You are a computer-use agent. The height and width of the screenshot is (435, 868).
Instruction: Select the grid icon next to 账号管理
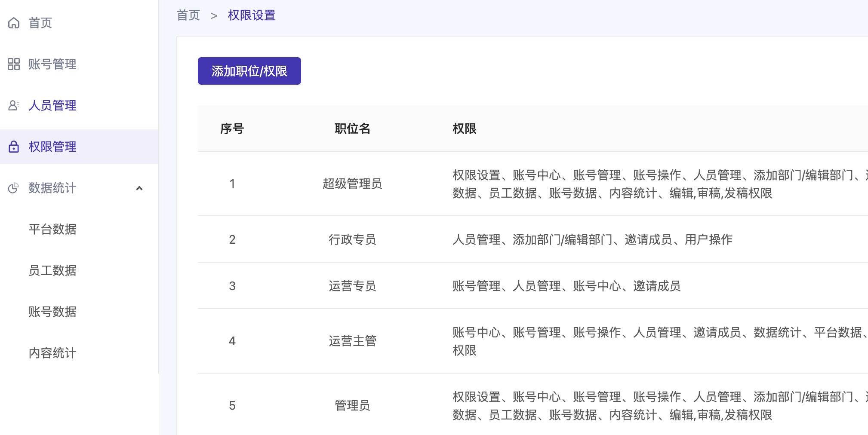pyautogui.click(x=14, y=64)
